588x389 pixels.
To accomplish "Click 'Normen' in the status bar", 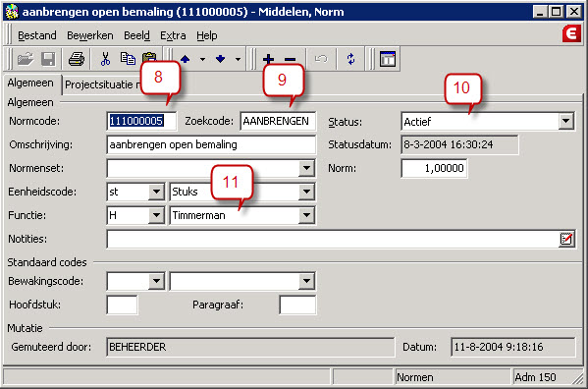I will tap(415, 377).
